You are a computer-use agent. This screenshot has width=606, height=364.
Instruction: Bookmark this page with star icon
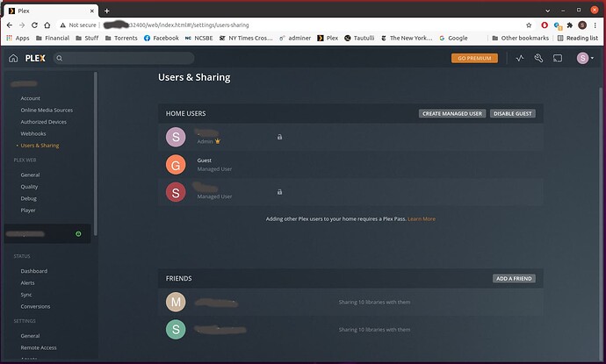[x=529, y=25]
